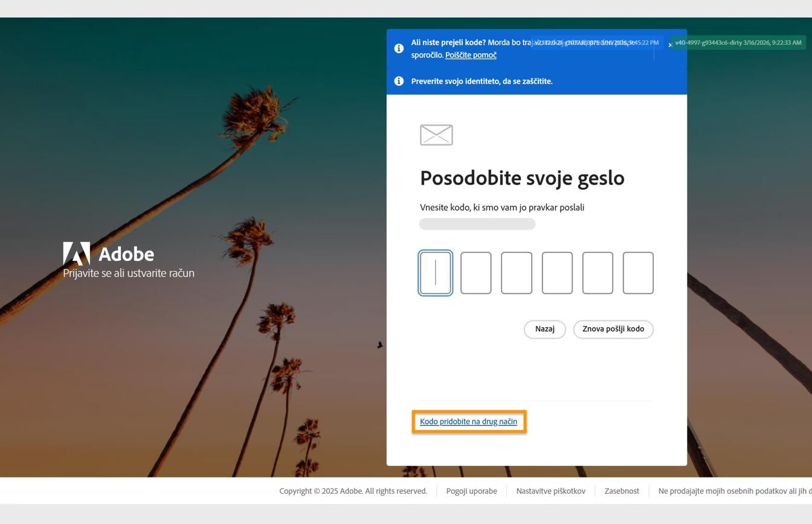The height and width of the screenshot is (524, 812).
Task: Open the 'Poiščite pomoč' help link
Action: [471, 55]
